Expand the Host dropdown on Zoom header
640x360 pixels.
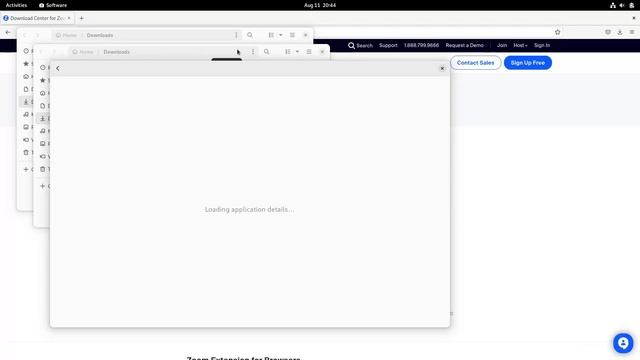click(x=520, y=45)
